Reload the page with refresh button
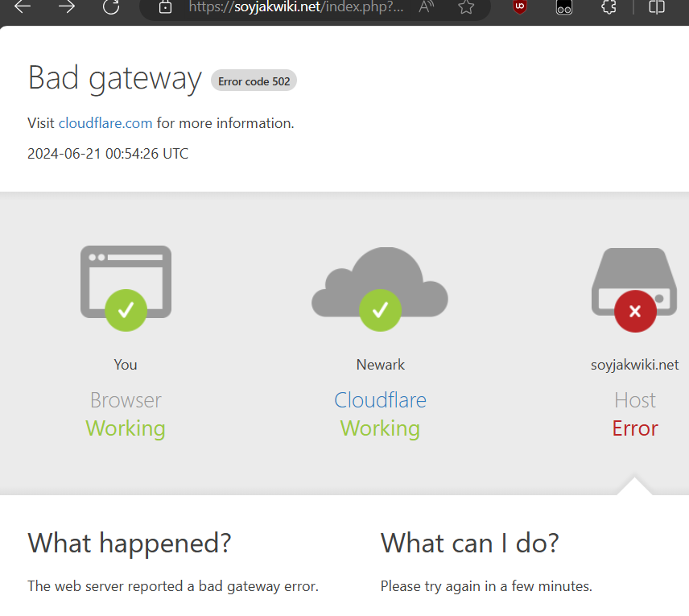Image resolution: width=689 pixels, height=616 pixels. pyautogui.click(x=111, y=7)
